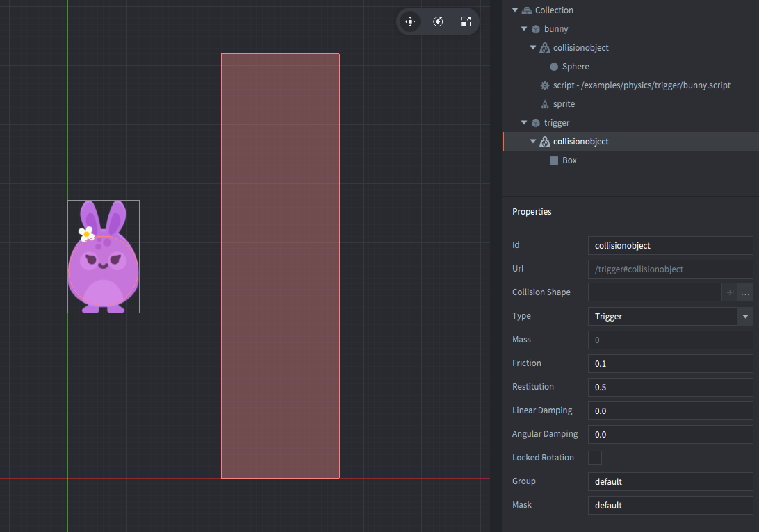This screenshot has width=759, height=532.
Task: Click the bunny script gear icon
Action: (545, 85)
